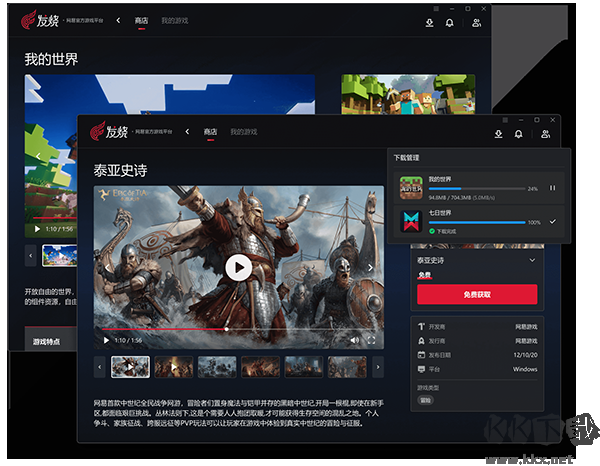Show next image with right arrow on video
Viewport: 600px width, 466px height.
tap(370, 267)
